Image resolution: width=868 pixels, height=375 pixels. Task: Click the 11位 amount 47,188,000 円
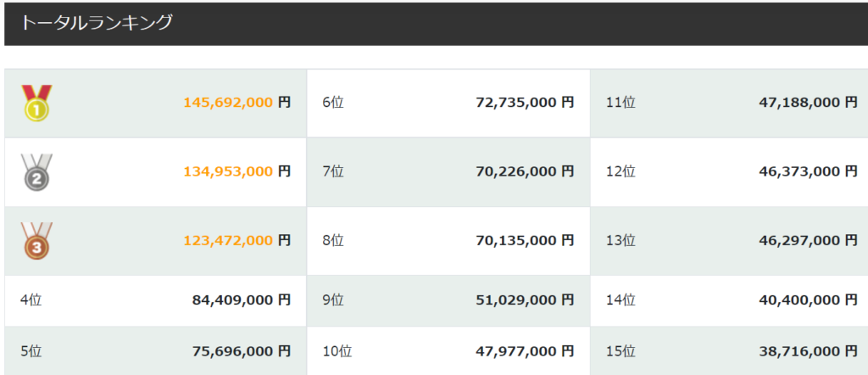(808, 103)
